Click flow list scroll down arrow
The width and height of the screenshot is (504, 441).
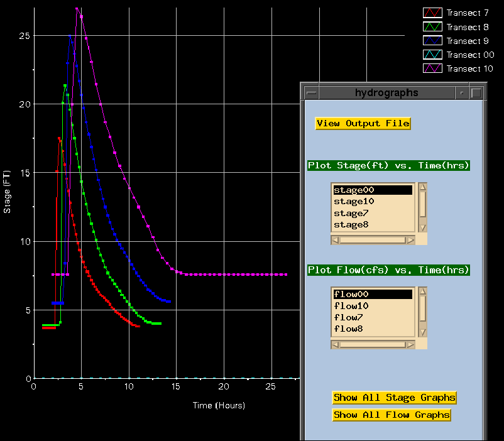pyautogui.click(x=423, y=332)
